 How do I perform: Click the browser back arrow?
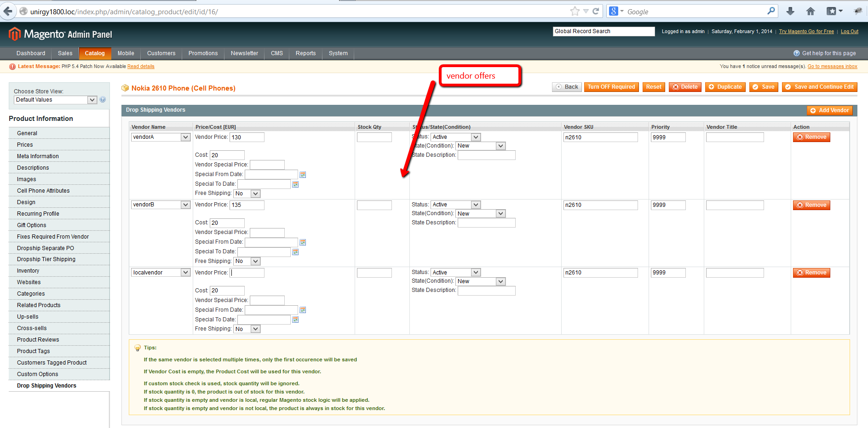[x=8, y=11]
